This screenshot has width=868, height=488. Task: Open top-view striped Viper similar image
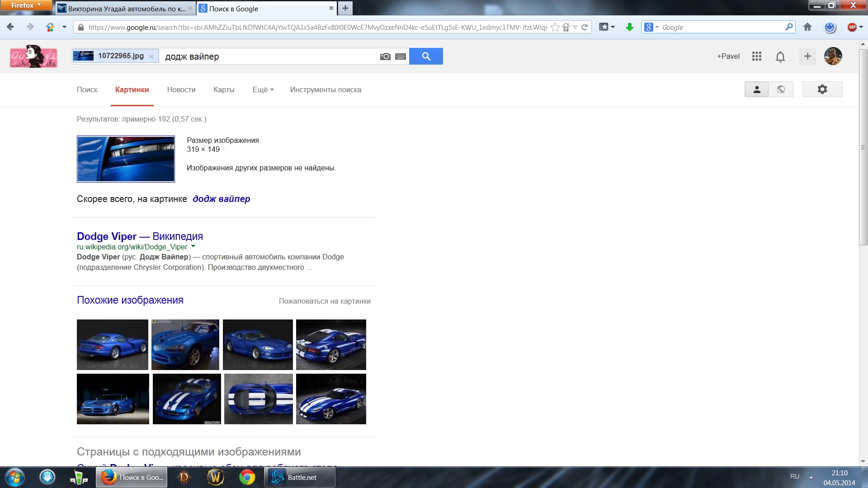click(259, 399)
